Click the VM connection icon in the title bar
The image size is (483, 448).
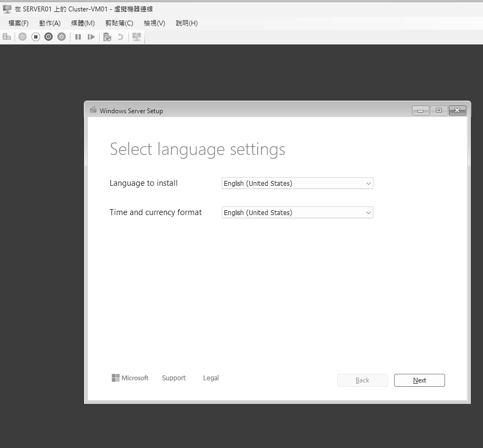7,9
